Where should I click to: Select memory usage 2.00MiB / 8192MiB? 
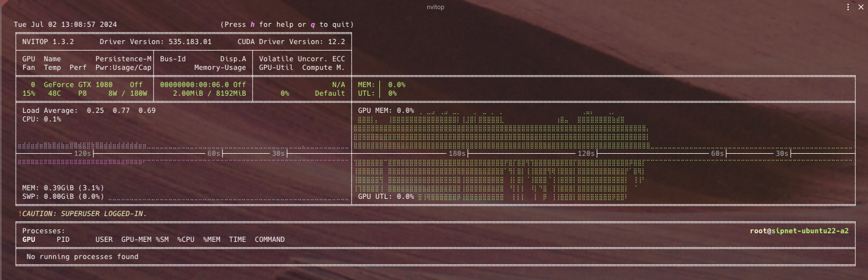(209, 94)
